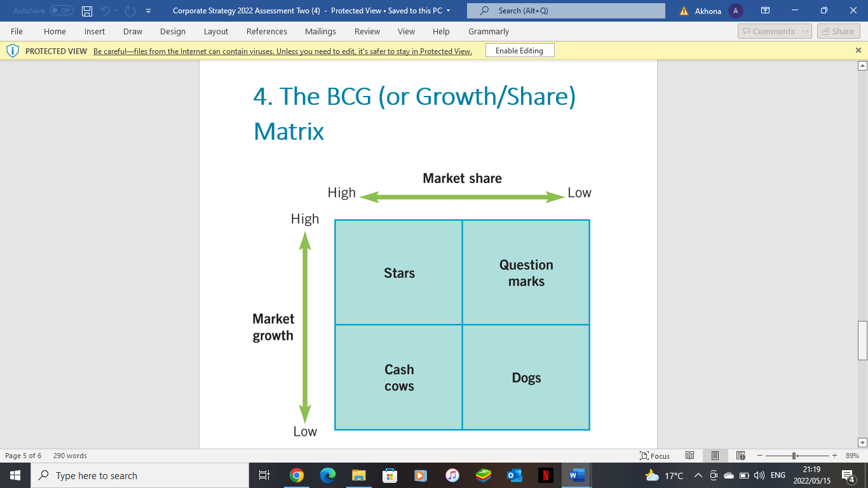Click the Windows taskbar search box
The image size is (868, 488).
point(139,475)
